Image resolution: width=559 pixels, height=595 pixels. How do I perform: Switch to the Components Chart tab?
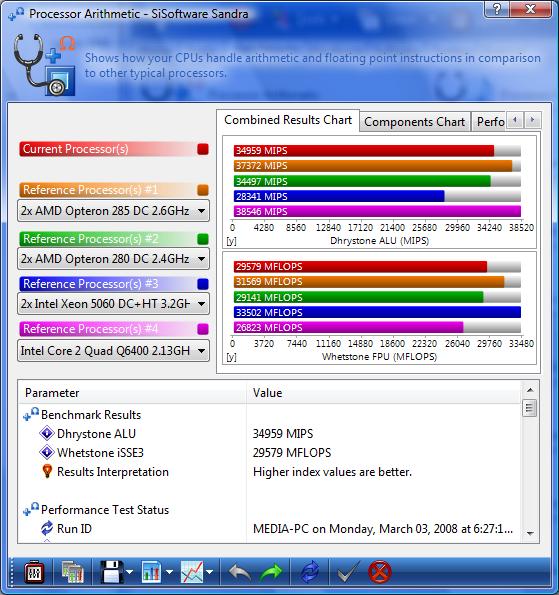pyautogui.click(x=415, y=122)
